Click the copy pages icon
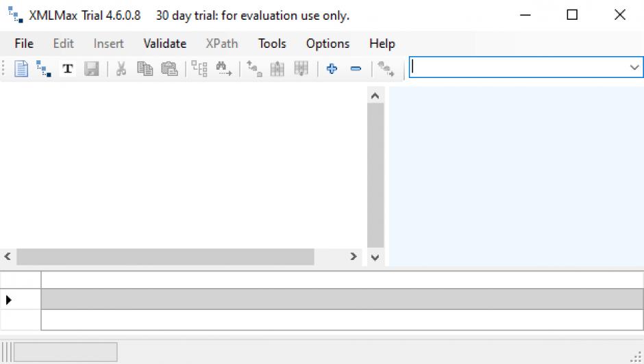Image resolution: width=644 pixels, height=364 pixels. tap(145, 68)
